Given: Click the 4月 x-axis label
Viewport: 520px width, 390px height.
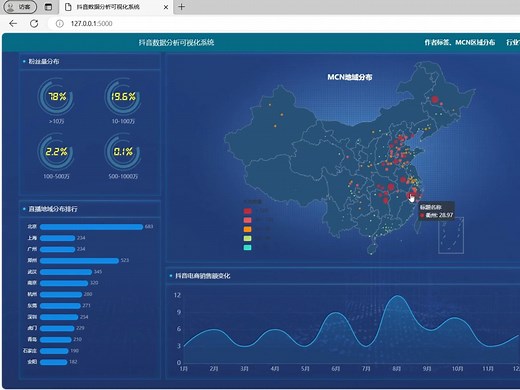Looking at the screenshot, I should click(x=275, y=369).
